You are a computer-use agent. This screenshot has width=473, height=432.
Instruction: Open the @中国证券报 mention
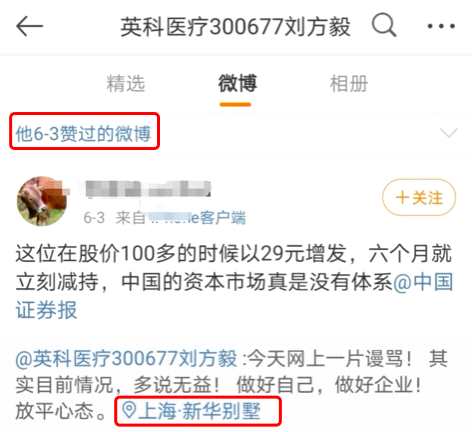[x=234, y=296]
